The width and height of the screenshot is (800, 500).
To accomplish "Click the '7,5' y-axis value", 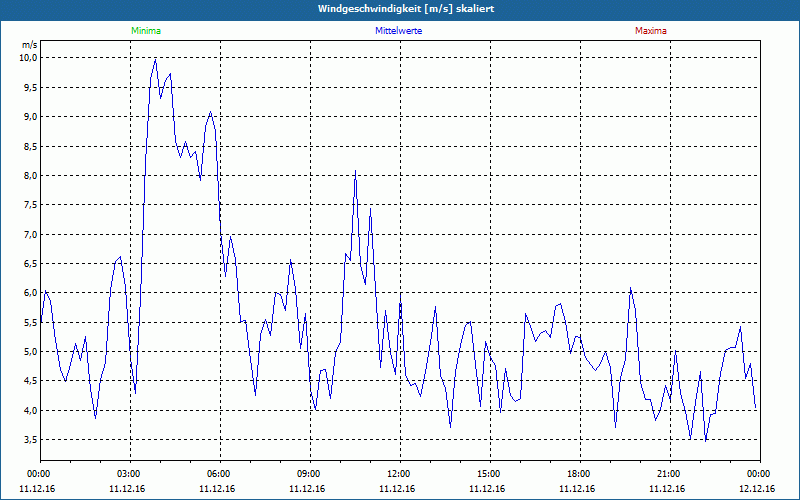I will [x=31, y=205].
